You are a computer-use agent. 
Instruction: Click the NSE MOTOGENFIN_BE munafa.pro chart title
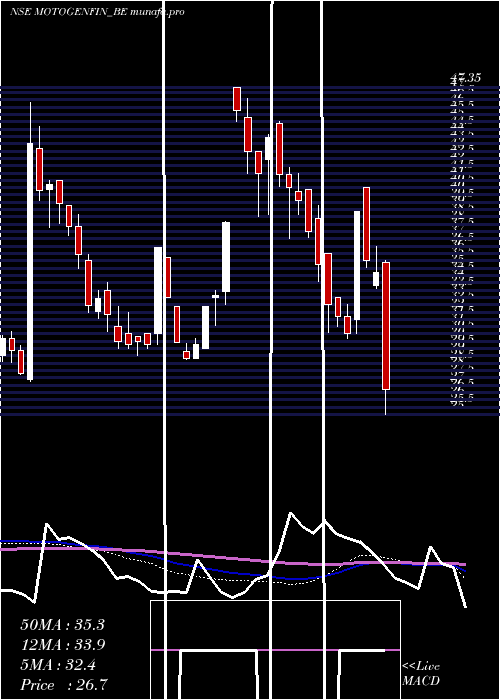point(97,12)
